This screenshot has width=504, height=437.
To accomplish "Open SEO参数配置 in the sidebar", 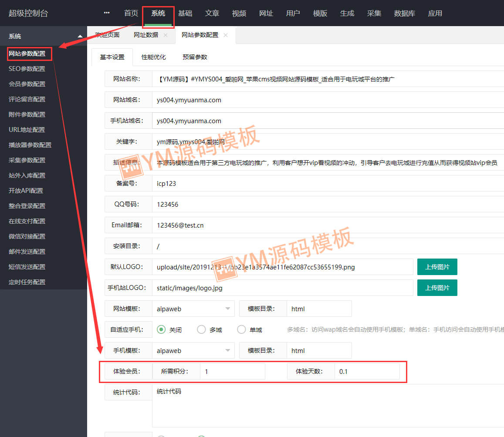I will [27, 69].
